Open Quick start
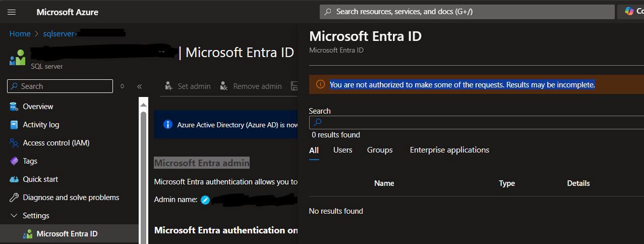The width and height of the screenshot is (644, 244). (40, 179)
